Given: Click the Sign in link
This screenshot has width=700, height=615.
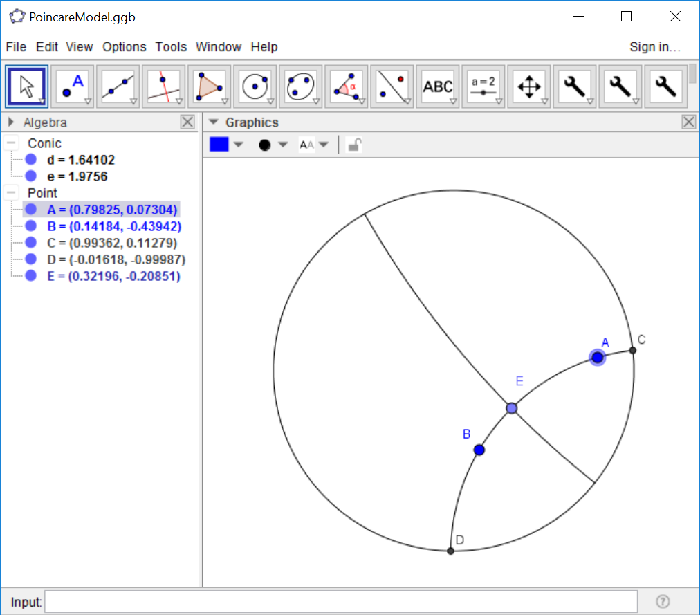Looking at the screenshot, I should click(x=654, y=47).
